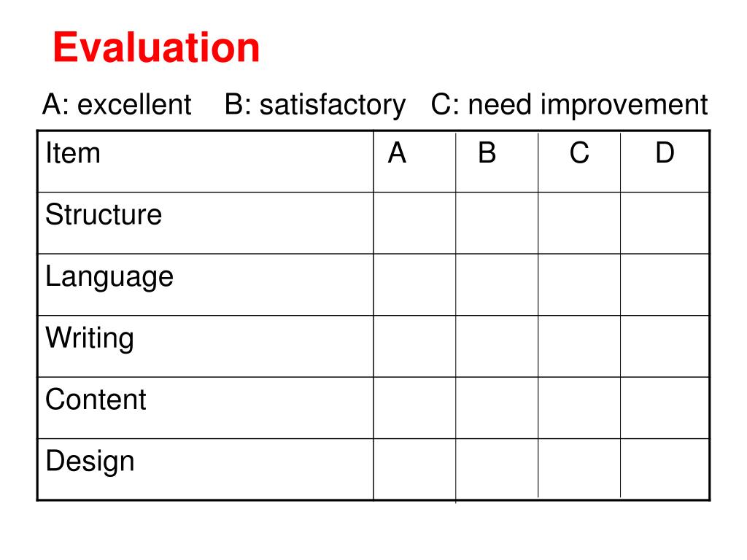The image size is (747, 560).
Task: Mark Content cell under column D
Action: (x=665, y=408)
